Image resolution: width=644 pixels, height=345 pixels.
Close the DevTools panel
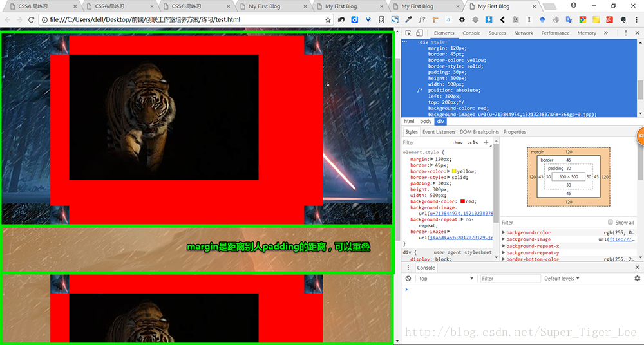[x=638, y=33]
